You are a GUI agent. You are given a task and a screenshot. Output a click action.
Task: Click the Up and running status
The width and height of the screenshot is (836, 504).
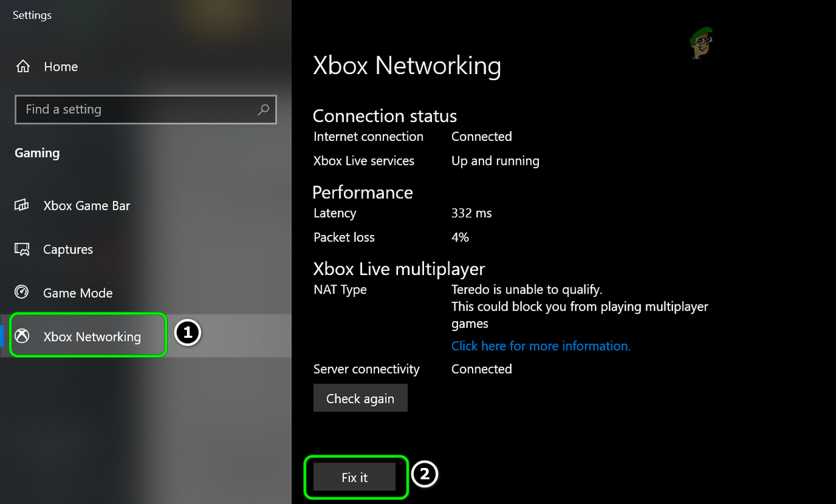495,161
